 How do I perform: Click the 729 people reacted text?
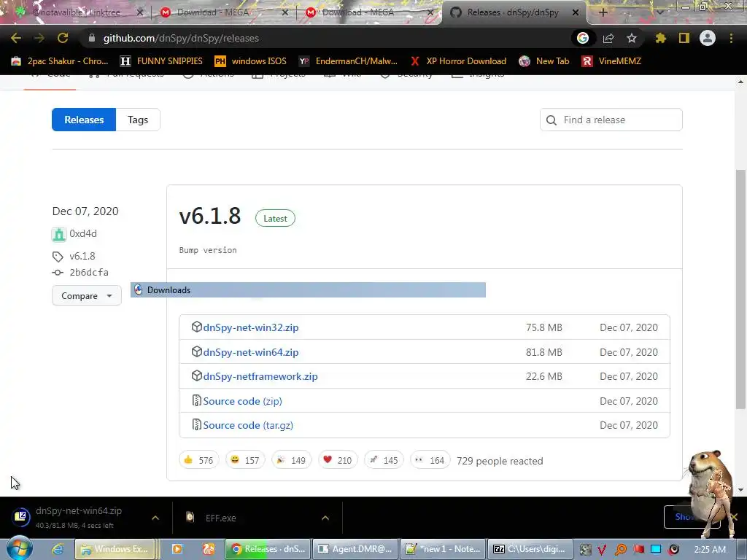click(x=500, y=461)
